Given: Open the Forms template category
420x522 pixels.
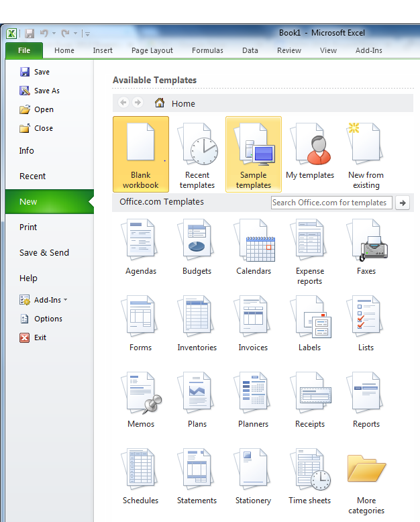Looking at the screenshot, I should (141, 324).
